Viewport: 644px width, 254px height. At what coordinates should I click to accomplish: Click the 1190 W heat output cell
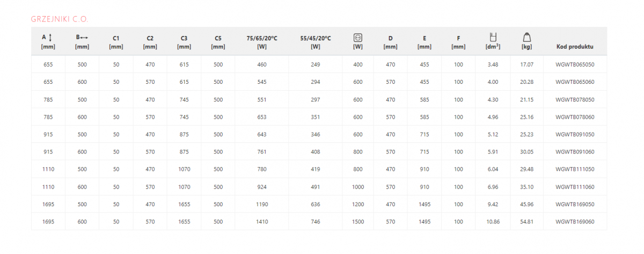point(262,204)
